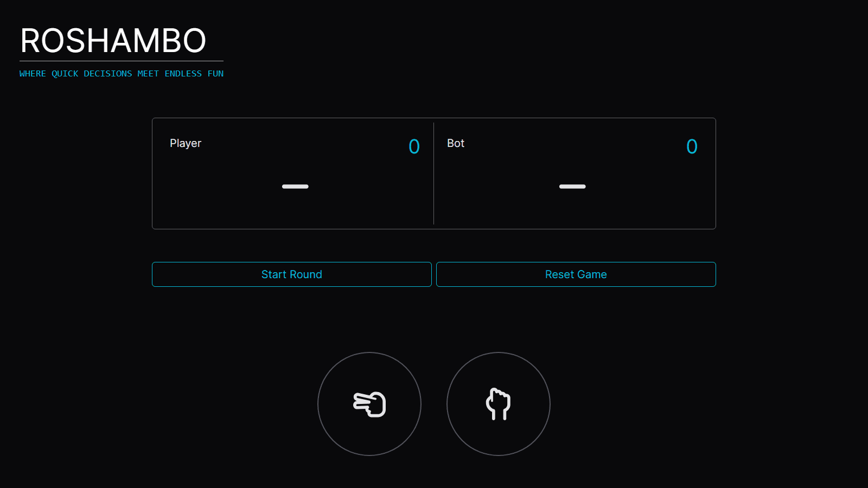Click the vertical divider between Player and Bot
The image size is (868, 488).
(x=433, y=174)
